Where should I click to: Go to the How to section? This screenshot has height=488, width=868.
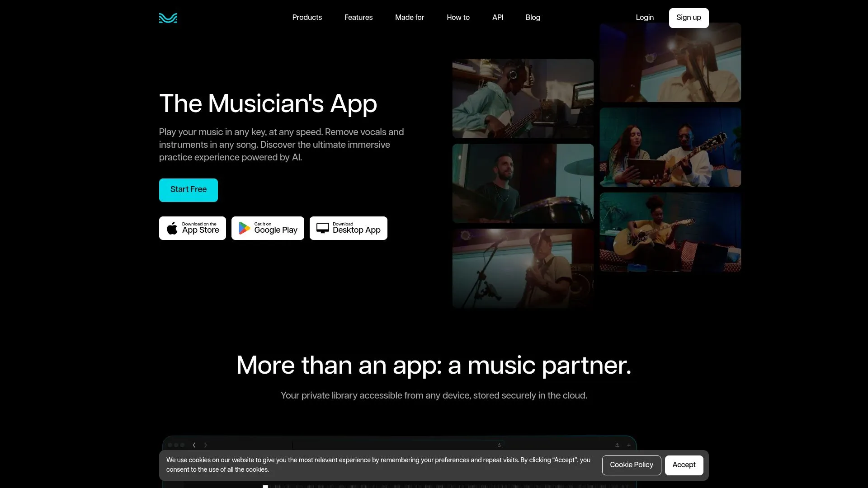click(x=458, y=18)
